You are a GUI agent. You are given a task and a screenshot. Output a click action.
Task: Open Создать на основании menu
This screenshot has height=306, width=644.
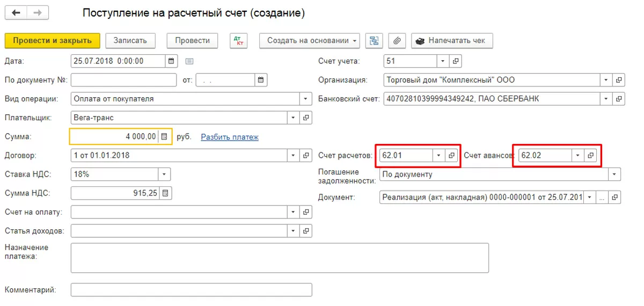click(310, 41)
